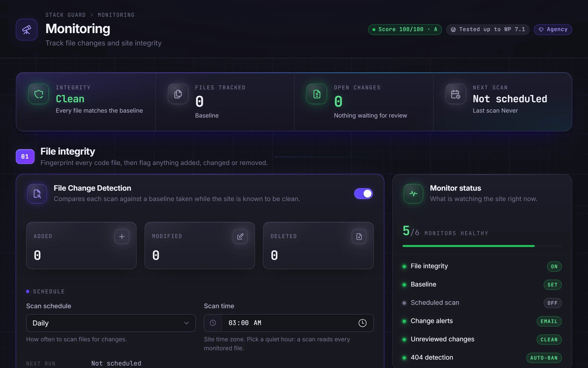Click the 03:00 AM scan time field

pos(289,323)
